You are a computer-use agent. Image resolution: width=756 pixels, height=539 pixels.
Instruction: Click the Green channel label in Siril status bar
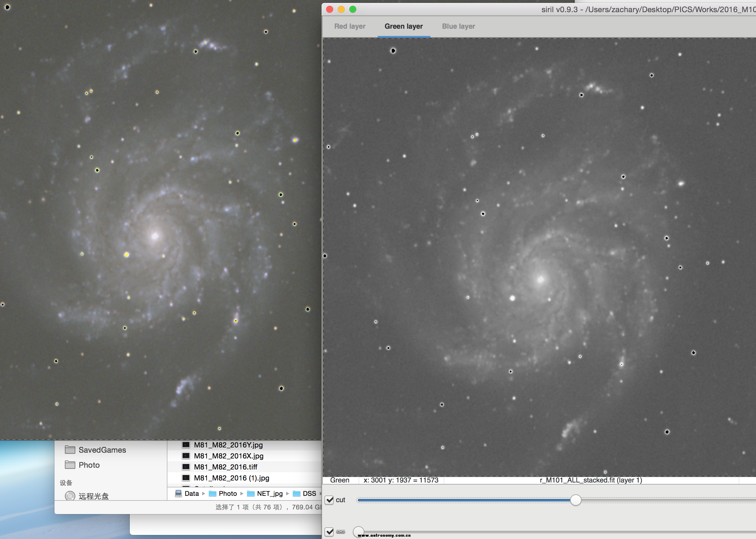tap(340, 480)
